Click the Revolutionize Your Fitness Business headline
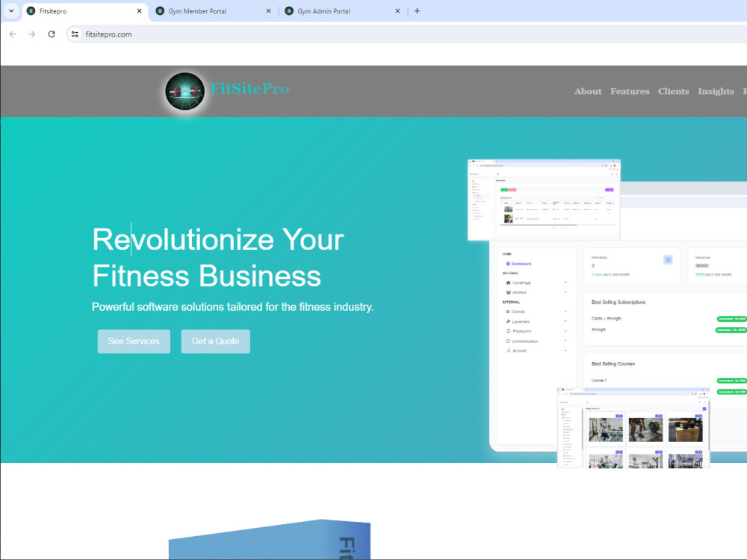Viewport: 747px width, 560px height. (x=217, y=258)
